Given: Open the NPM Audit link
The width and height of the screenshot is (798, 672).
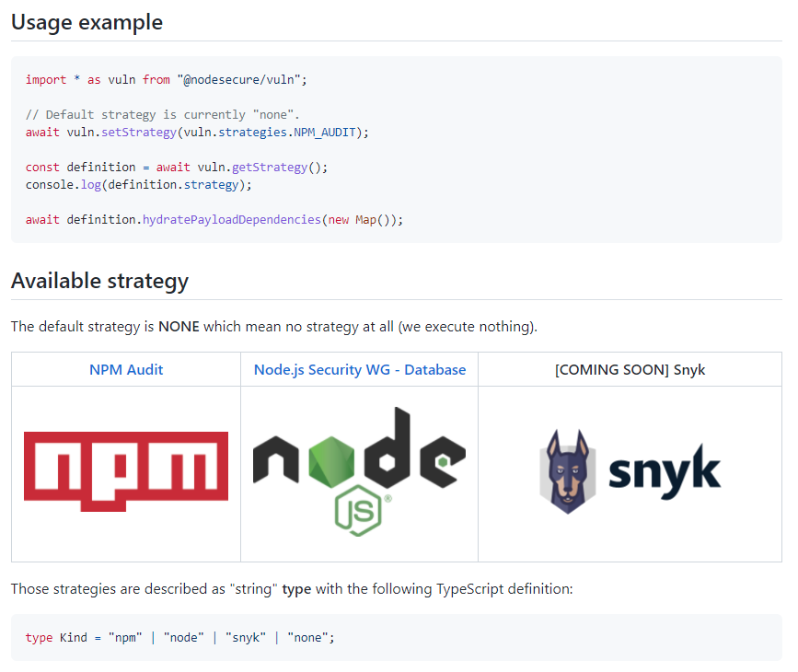Looking at the screenshot, I should (x=126, y=370).
